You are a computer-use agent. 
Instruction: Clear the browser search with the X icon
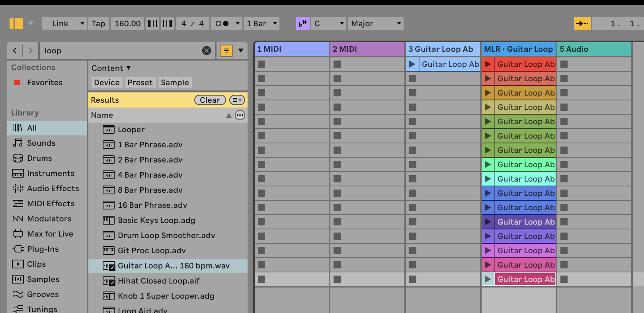coord(207,51)
